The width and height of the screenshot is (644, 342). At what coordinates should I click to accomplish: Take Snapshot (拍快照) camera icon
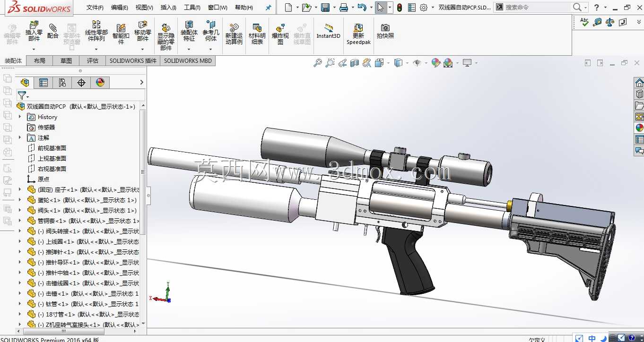tap(385, 31)
